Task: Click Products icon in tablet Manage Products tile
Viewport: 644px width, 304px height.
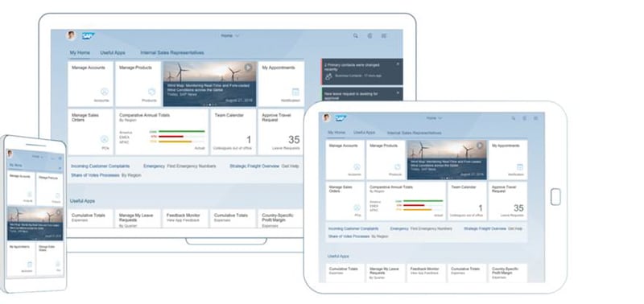Action: click(x=397, y=166)
